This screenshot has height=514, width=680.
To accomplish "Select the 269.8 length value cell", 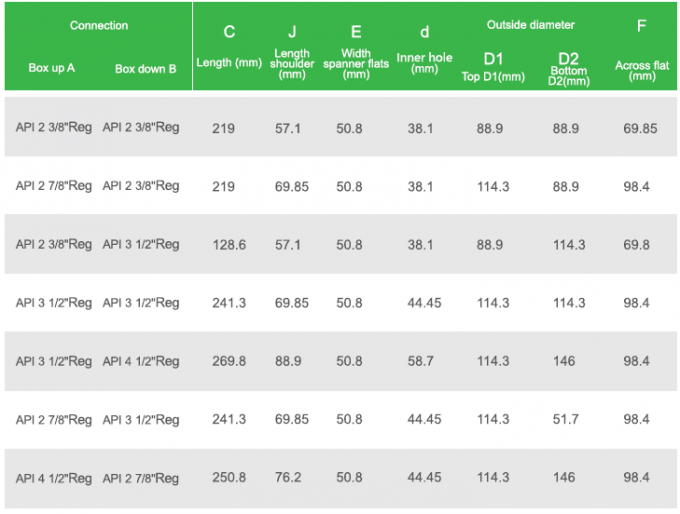I will point(229,361).
